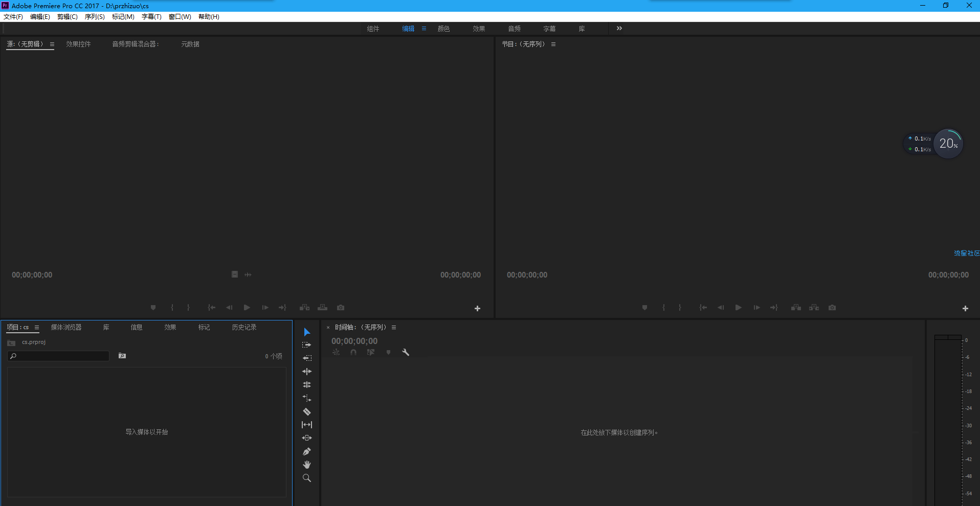Switch to 字幕 workspace
This screenshot has height=506, width=980.
(x=549, y=29)
